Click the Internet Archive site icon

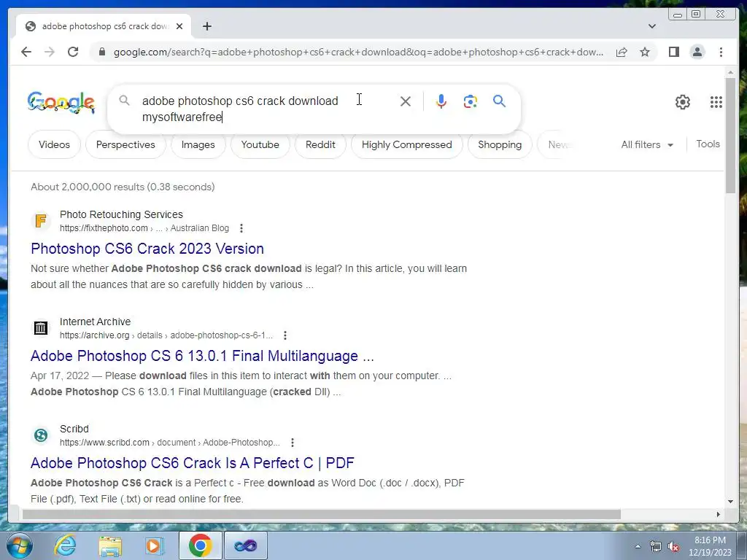tap(41, 327)
